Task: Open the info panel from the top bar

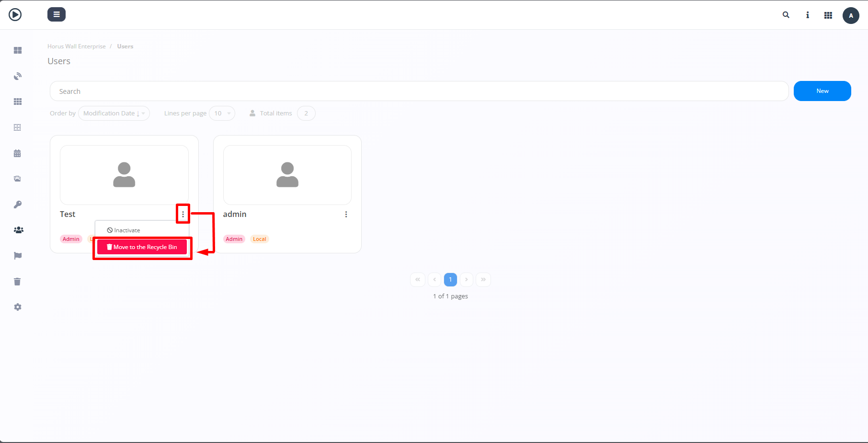Action: 807,15
